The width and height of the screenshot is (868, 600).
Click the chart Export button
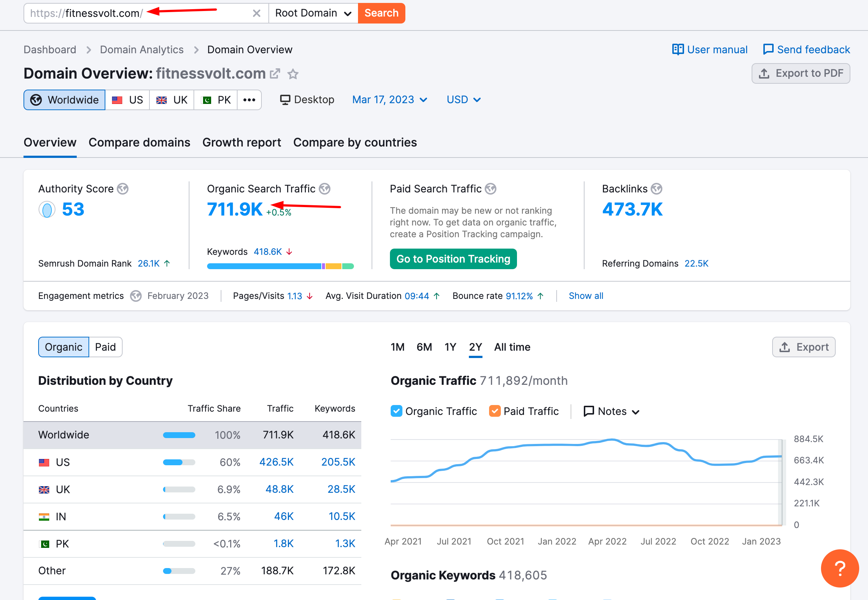tap(804, 347)
